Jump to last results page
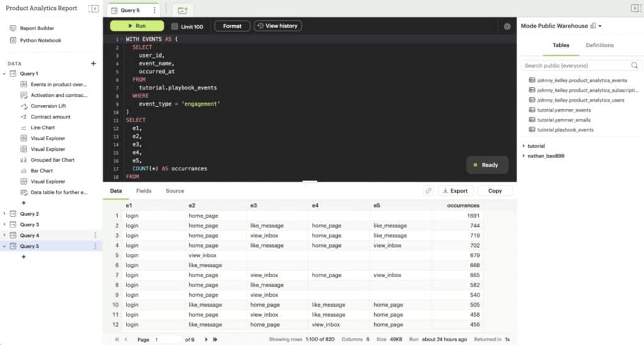Image resolution: width=644 pixels, height=345 pixels. coord(215,340)
